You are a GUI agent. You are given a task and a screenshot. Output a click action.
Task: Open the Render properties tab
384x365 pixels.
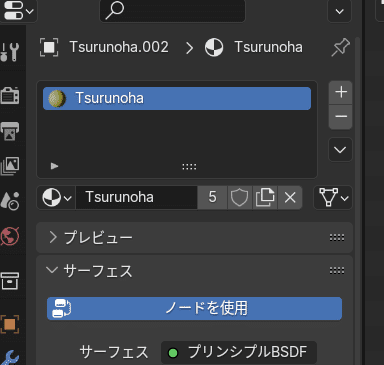point(10,96)
